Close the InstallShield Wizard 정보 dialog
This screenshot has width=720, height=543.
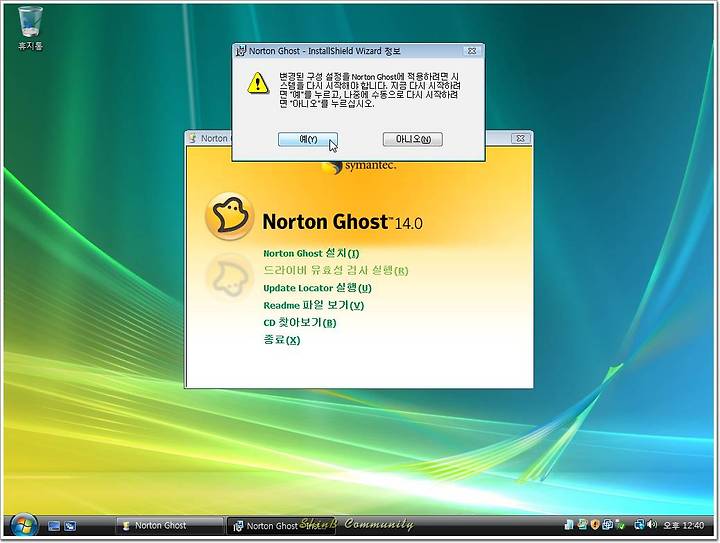point(472,51)
